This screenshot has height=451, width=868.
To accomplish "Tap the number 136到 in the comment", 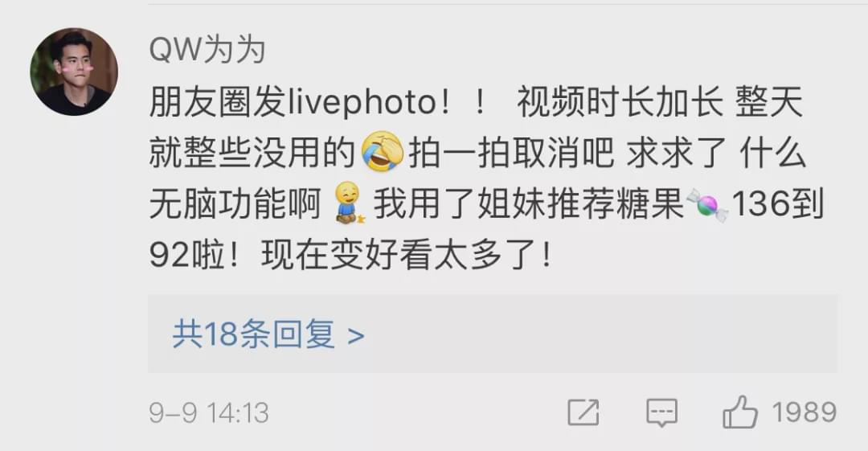I will [778, 203].
